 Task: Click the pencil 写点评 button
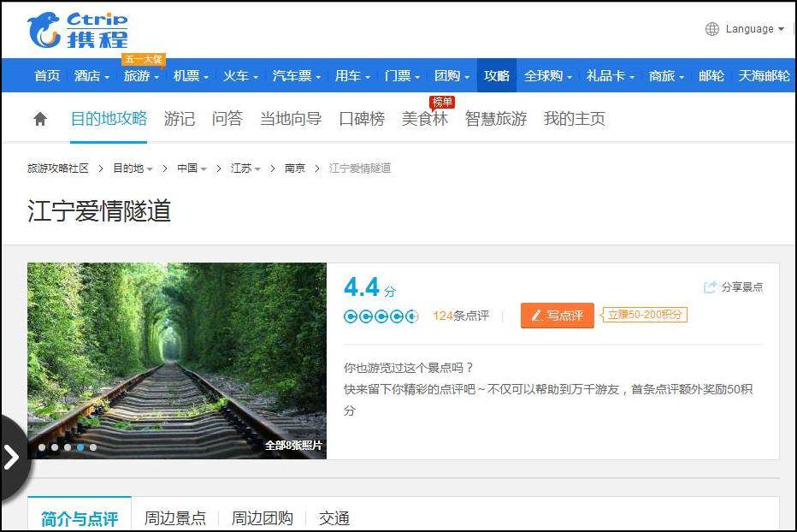pos(557,316)
